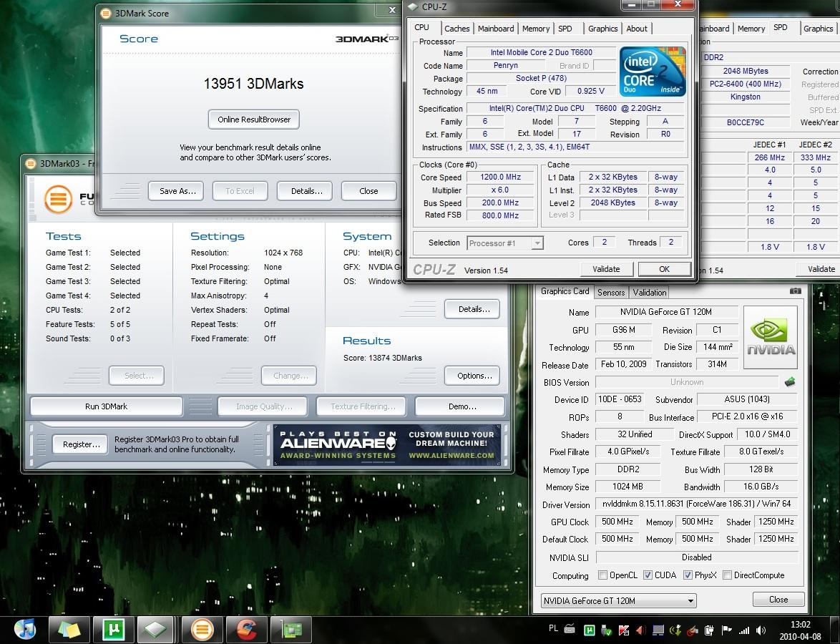
Task: Click the GPU-Z screenshot camera icon
Action: click(x=796, y=291)
